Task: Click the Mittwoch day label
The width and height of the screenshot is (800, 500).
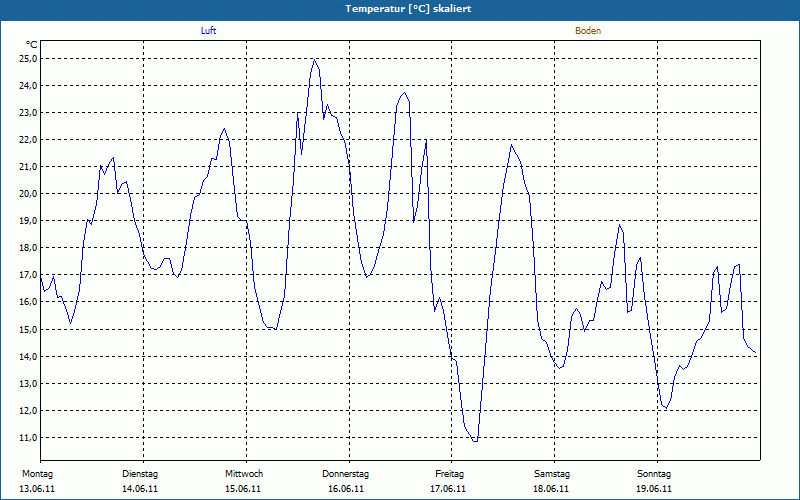Action: [x=244, y=474]
